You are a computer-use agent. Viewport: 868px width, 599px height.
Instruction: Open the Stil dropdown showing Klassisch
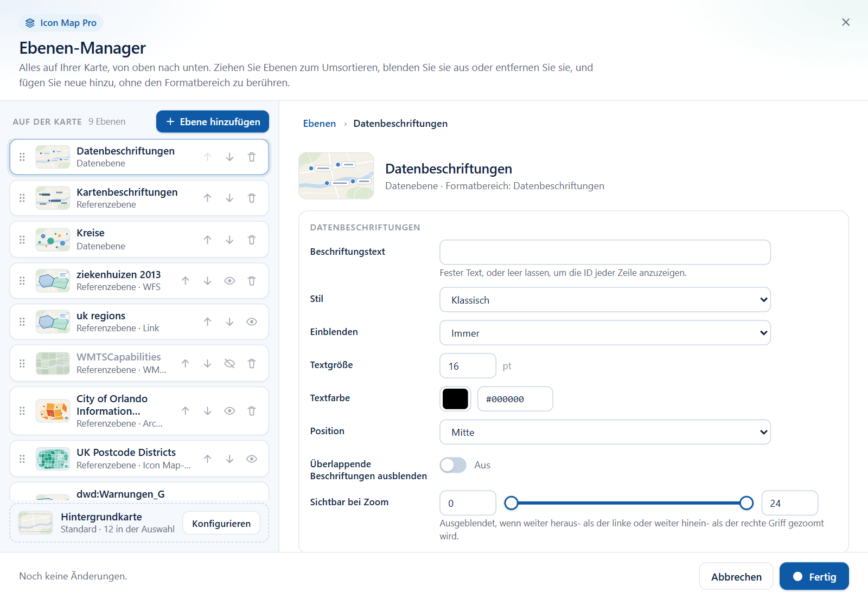tap(605, 300)
